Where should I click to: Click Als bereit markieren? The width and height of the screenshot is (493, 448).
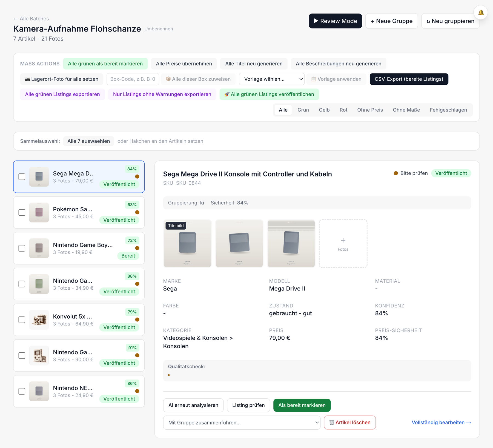(x=302, y=405)
